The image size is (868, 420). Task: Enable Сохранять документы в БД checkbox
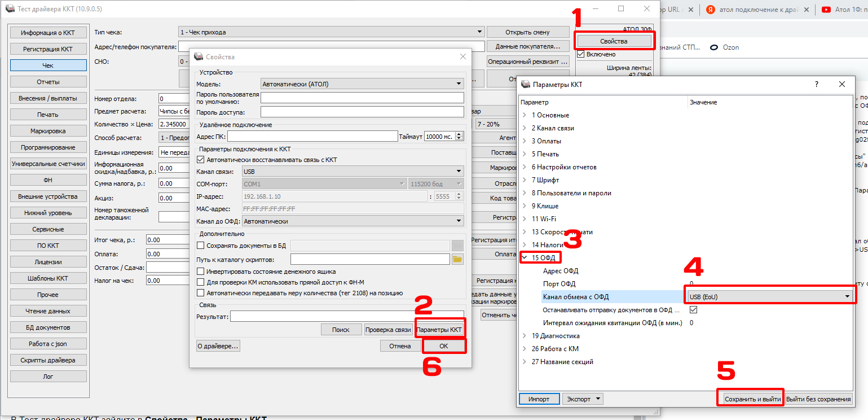coord(201,245)
